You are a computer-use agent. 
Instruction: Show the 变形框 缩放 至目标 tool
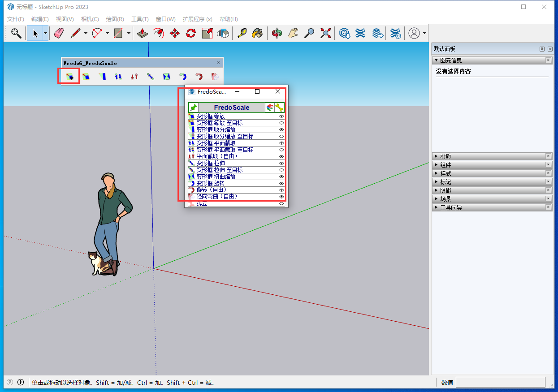(x=281, y=123)
